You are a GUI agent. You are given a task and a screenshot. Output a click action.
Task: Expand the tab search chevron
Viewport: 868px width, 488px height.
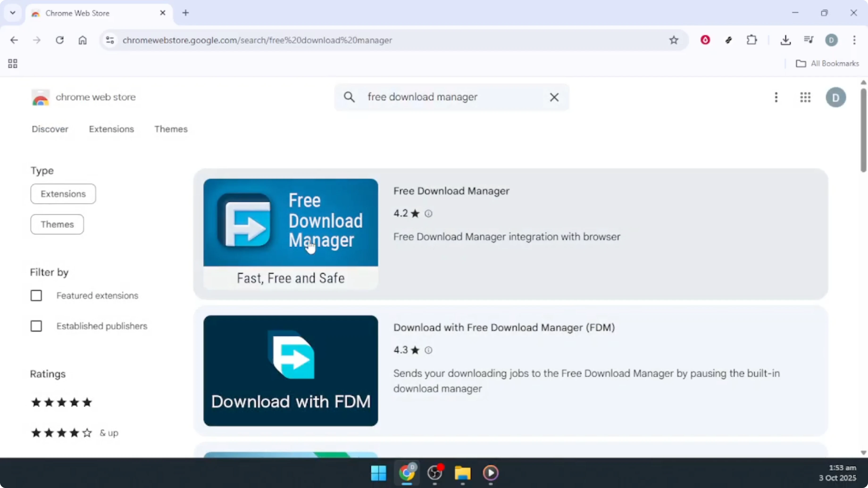(x=13, y=13)
